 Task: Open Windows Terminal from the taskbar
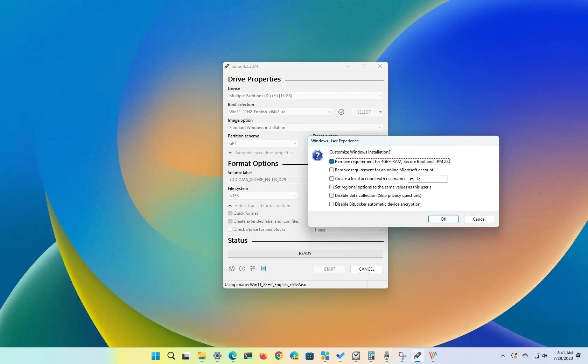click(x=248, y=356)
